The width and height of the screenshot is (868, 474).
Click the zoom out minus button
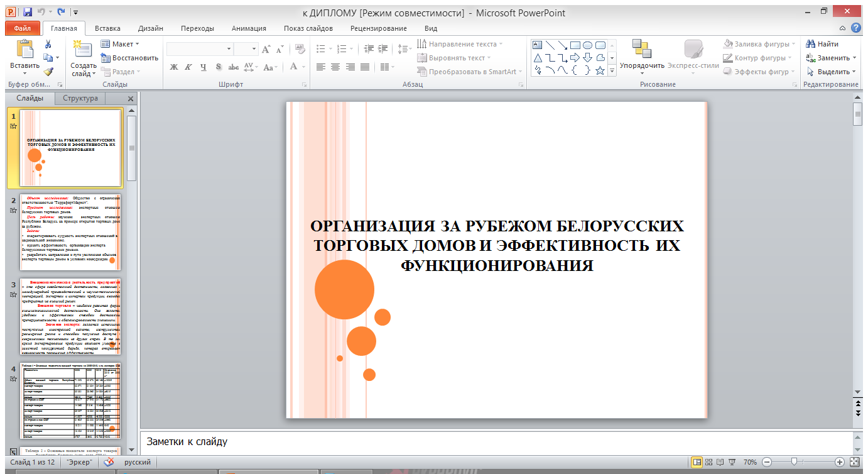click(767, 462)
